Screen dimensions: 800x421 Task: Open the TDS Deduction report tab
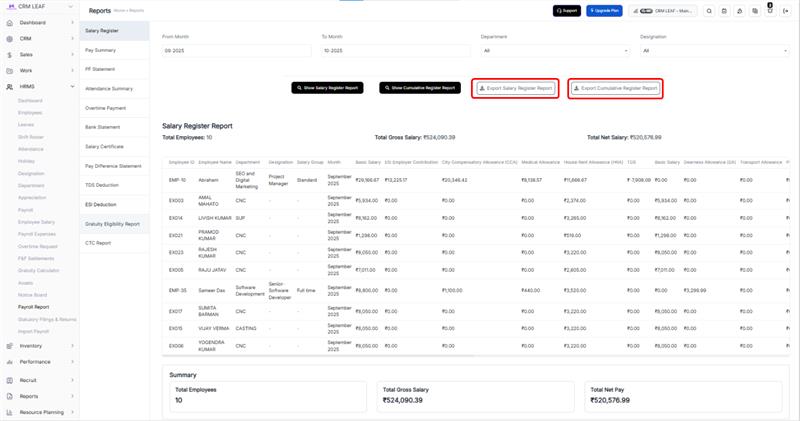[x=114, y=185]
